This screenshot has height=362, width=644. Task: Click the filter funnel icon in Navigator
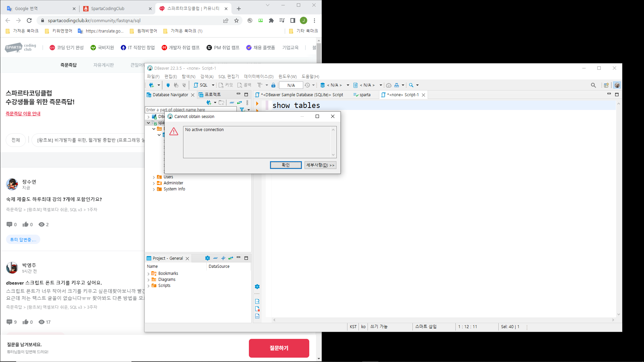point(242,110)
